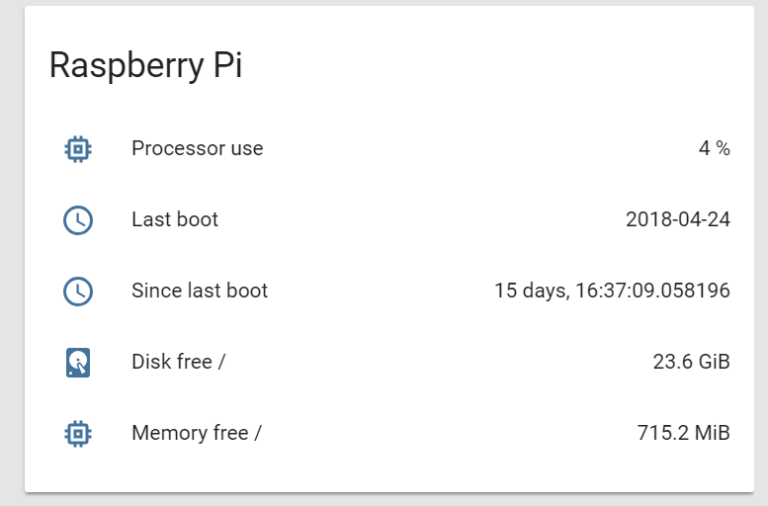Click the 715.2 MiB memory value
Image resolution: width=768 pixels, height=506 pixels.
[x=684, y=433]
